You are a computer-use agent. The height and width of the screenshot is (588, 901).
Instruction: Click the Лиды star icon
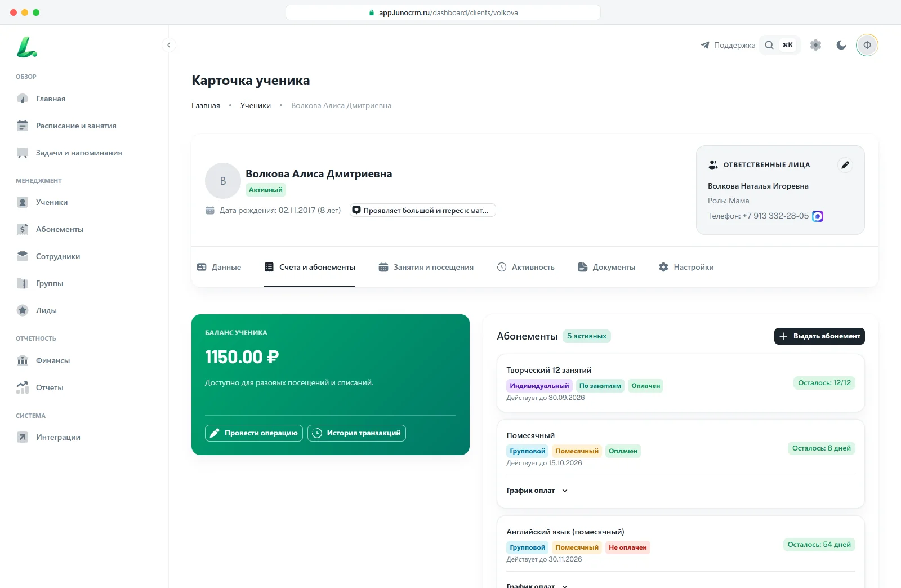(x=23, y=310)
